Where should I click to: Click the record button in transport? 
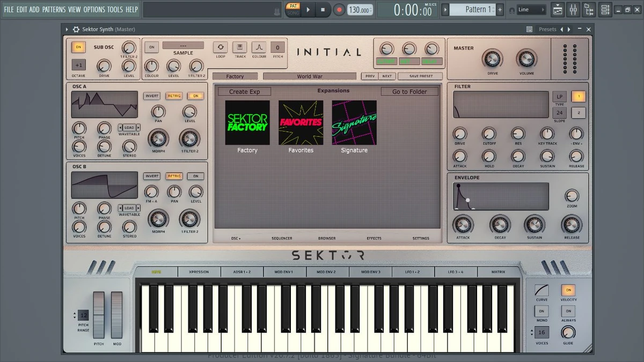click(x=339, y=10)
